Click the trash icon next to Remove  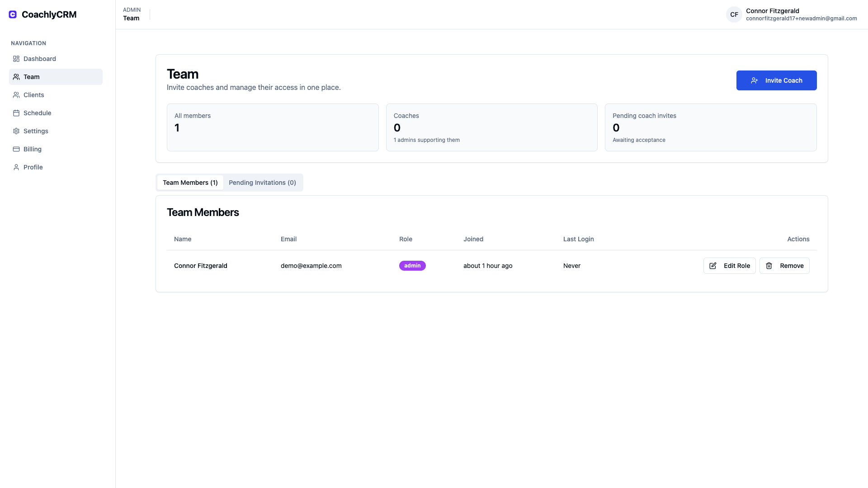(769, 266)
